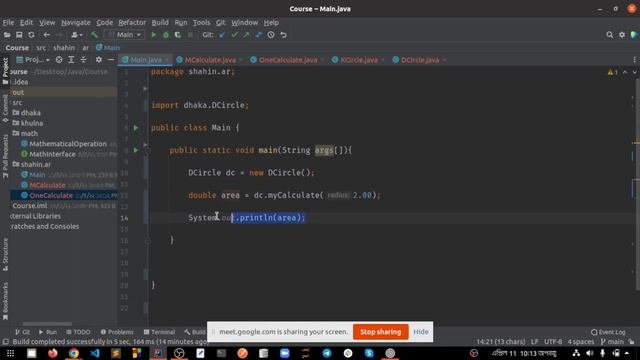640x360 pixels.
Task: Click the Git update project arrow icon
Action: tap(222, 35)
